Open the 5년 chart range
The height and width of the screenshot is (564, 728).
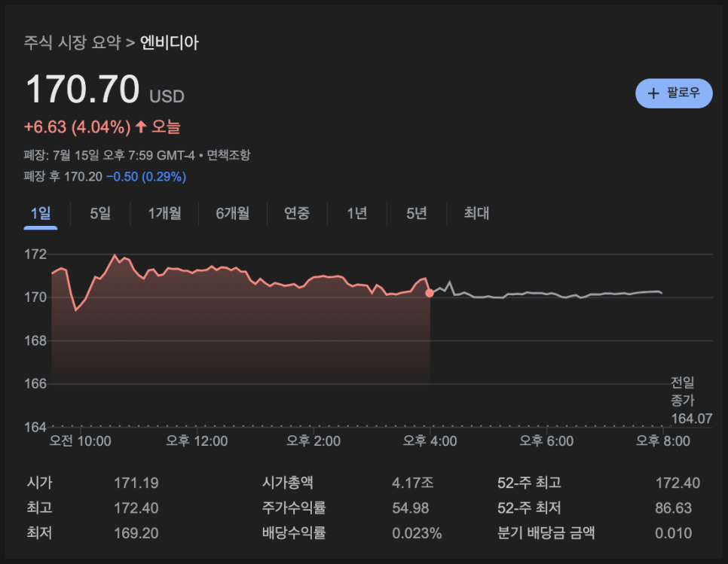tap(417, 213)
